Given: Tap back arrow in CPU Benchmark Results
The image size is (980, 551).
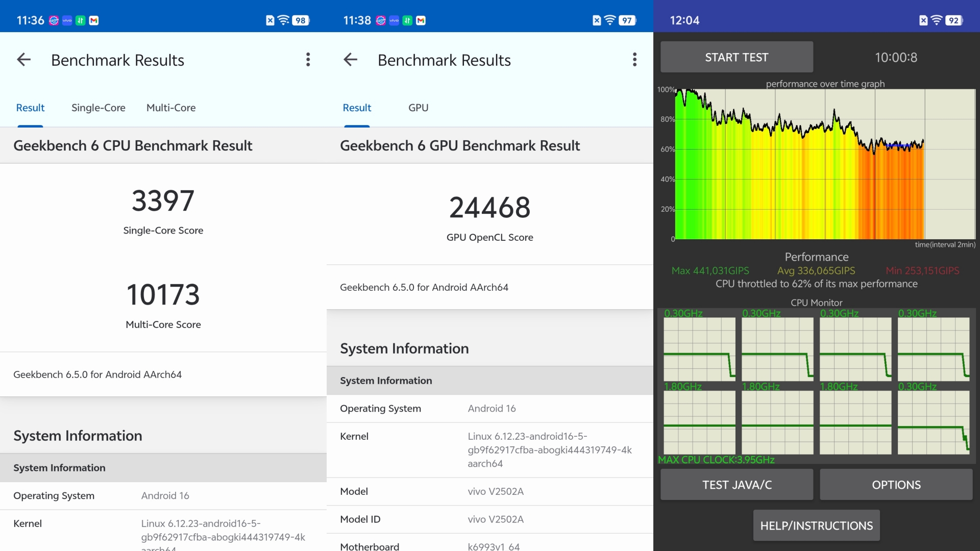Looking at the screenshot, I should click(x=24, y=60).
